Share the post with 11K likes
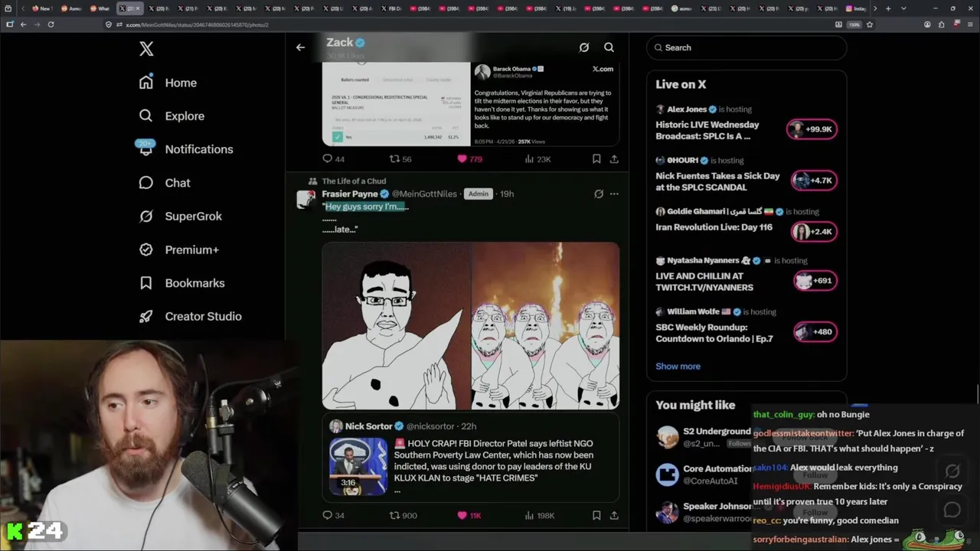Image resolution: width=980 pixels, height=551 pixels. point(614,516)
